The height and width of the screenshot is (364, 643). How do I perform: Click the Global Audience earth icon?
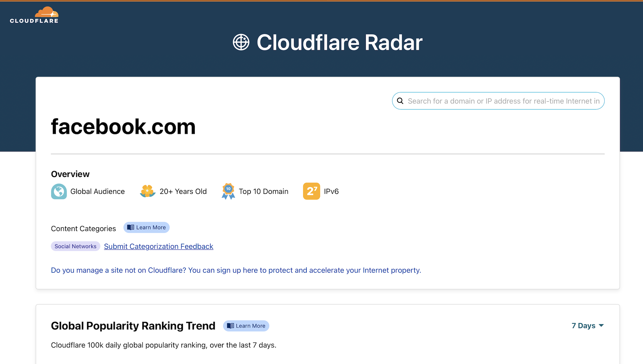coord(59,191)
